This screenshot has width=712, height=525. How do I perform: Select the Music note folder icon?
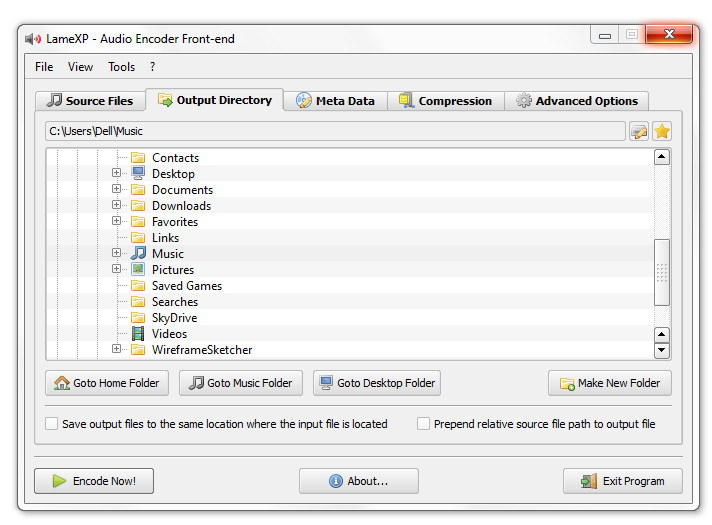[x=138, y=253]
